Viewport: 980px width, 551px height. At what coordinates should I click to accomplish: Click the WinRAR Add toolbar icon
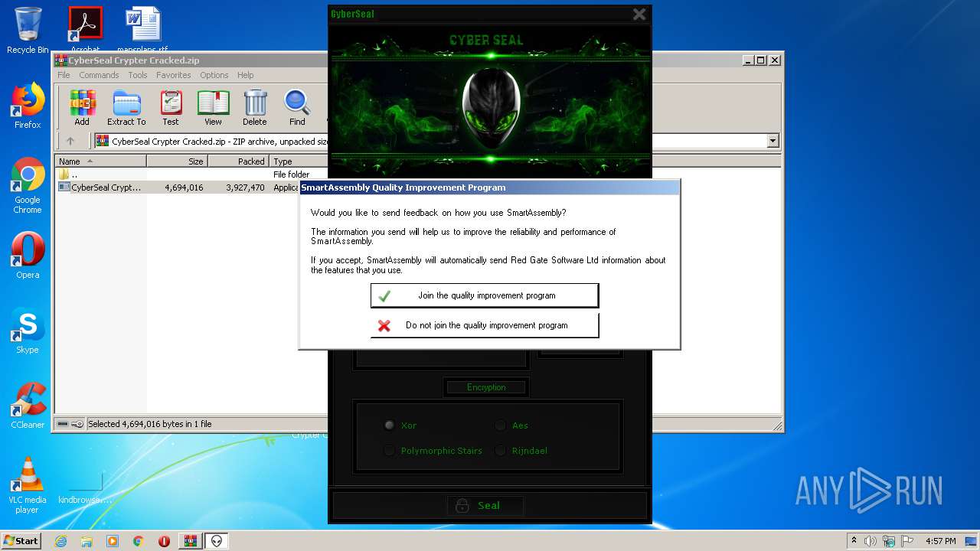82,108
